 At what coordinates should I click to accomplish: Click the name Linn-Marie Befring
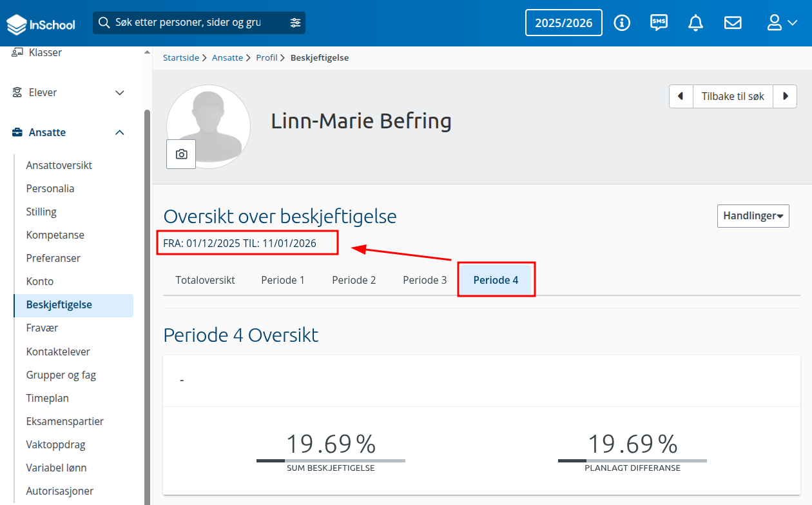[x=361, y=121]
